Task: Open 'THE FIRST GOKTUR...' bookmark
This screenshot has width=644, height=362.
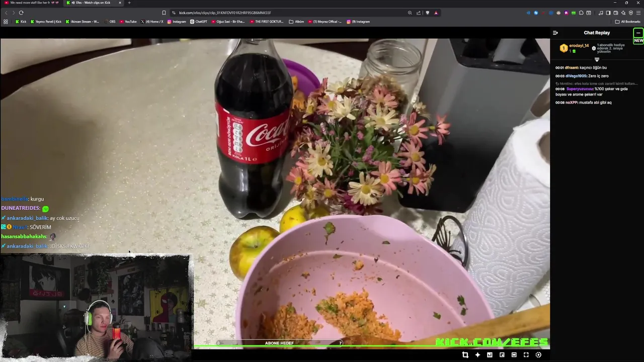Action: [267, 22]
